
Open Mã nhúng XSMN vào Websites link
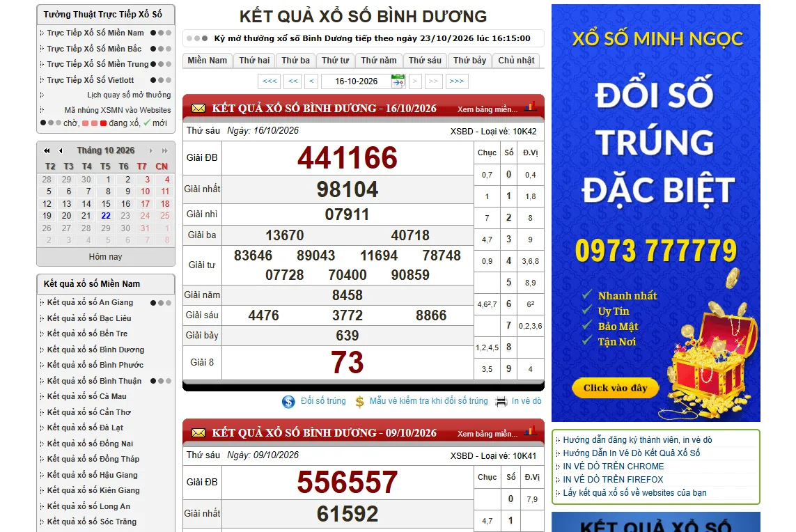pos(118,110)
